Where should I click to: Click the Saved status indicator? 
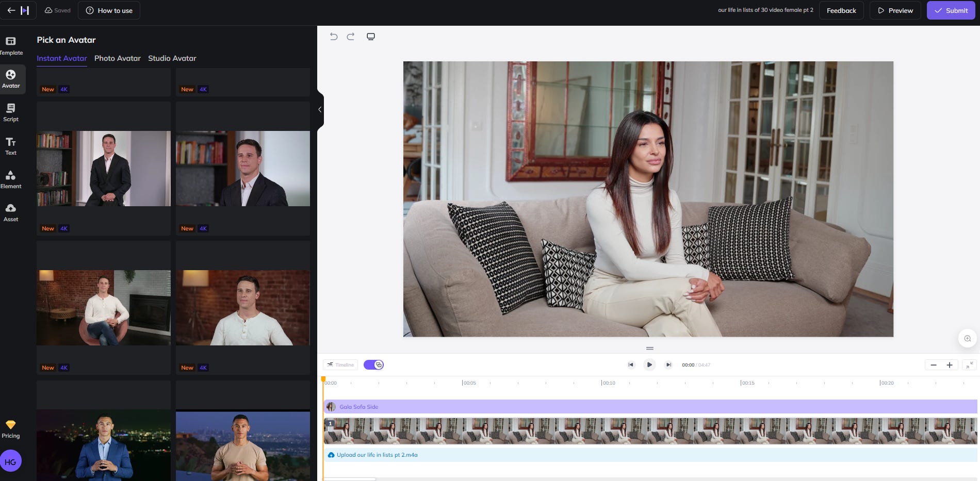[57, 10]
